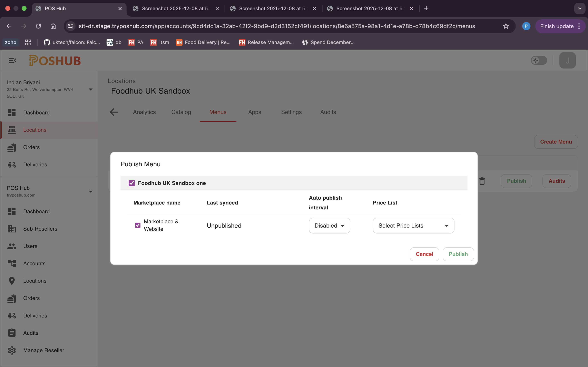588x367 pixels.
Task: Uncheck the Foodhub UK Sandbox one checkbox
Action: 132,183
